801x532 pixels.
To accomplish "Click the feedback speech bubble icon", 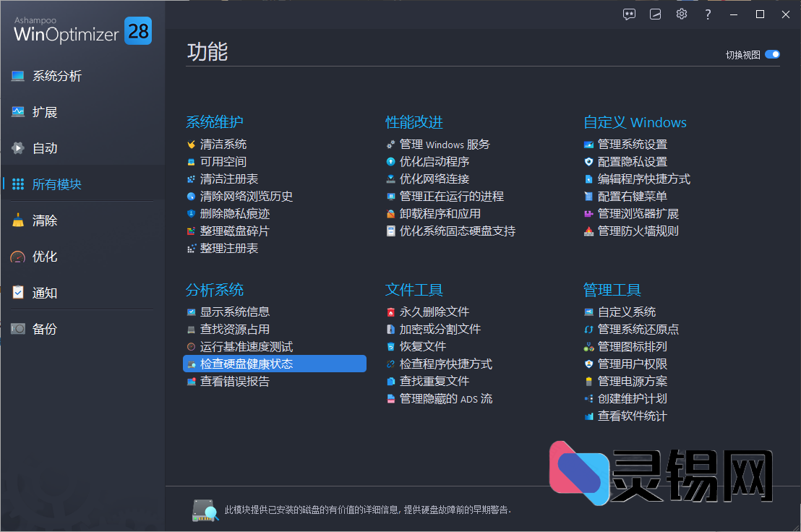I will tap(629, 14).
